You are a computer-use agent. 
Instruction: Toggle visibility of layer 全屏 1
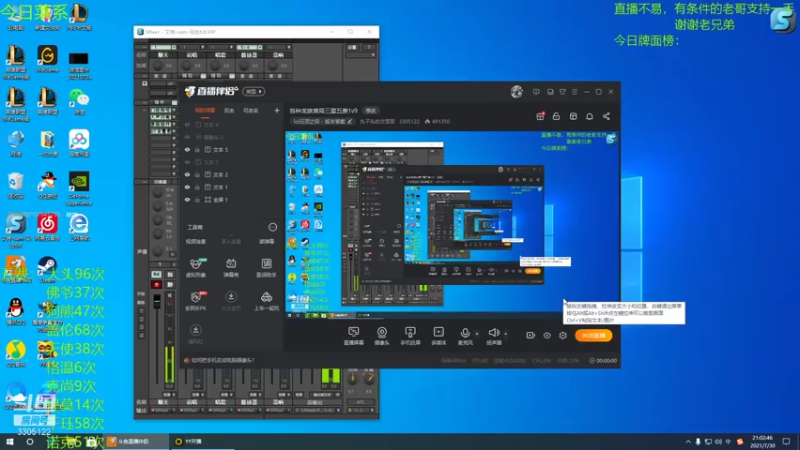click(187, 200)
